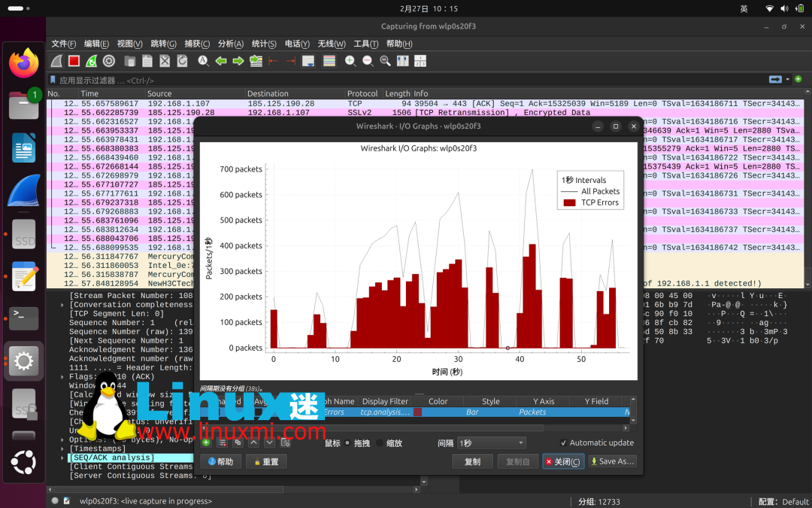Jump to first packet icon
This screenshot has height=508, width=812.
(274, 61)
